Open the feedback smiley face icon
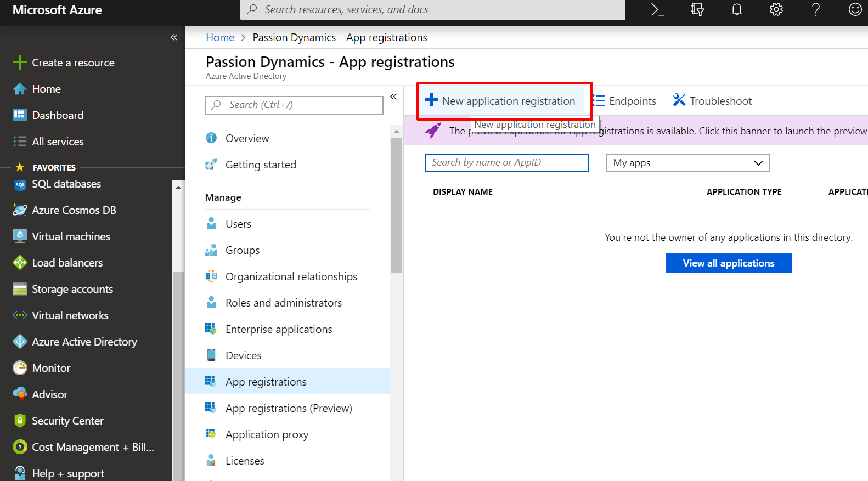Image resolution: width=868 pixels, height=481 pixels. pos(855,10)
